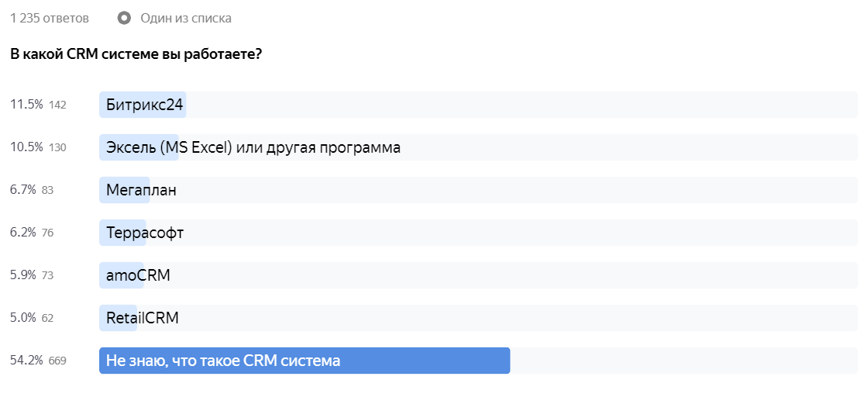Select the amoCRM answer bar

[478, 275]
